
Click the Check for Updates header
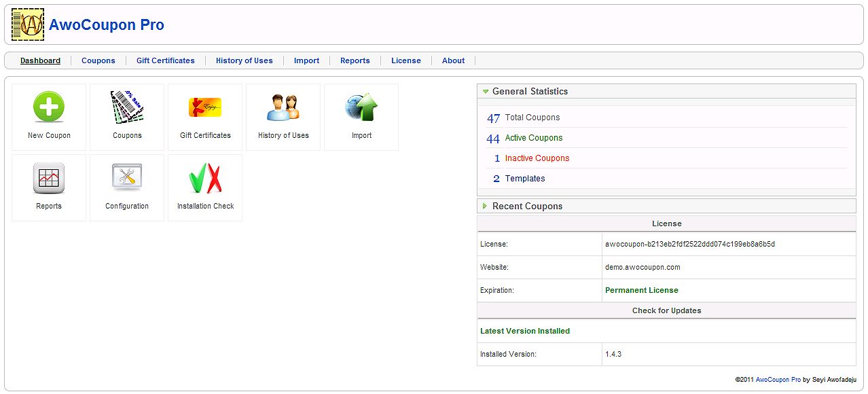666,310
